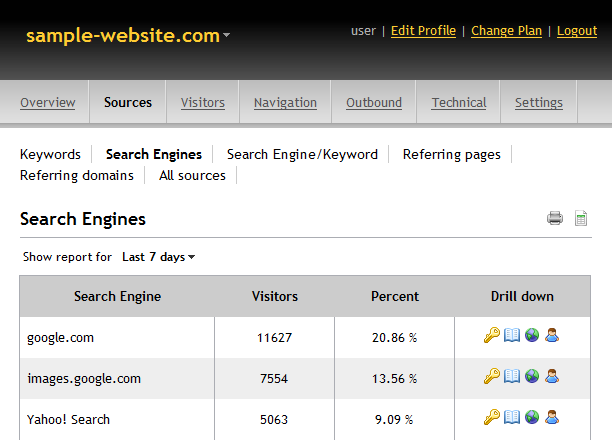
Task: Click the Visitors column header
Action: click(274, 296)
